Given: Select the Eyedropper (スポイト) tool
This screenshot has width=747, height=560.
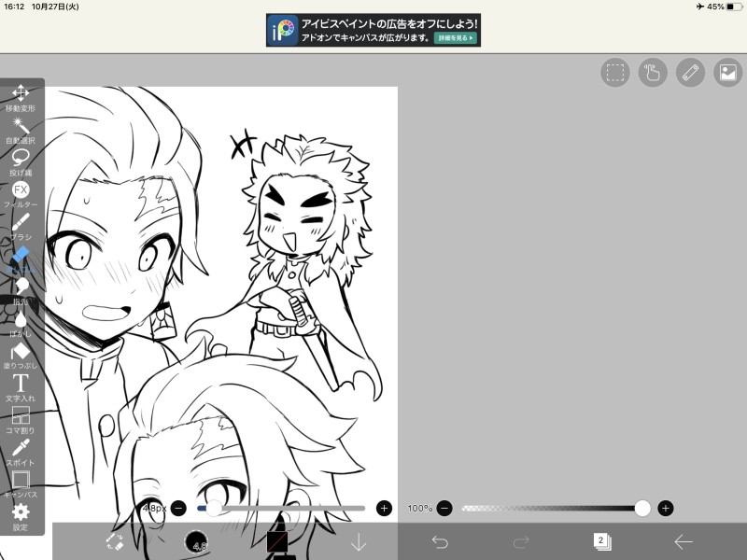Looking at the screenshot, I should tap(21, 453).
